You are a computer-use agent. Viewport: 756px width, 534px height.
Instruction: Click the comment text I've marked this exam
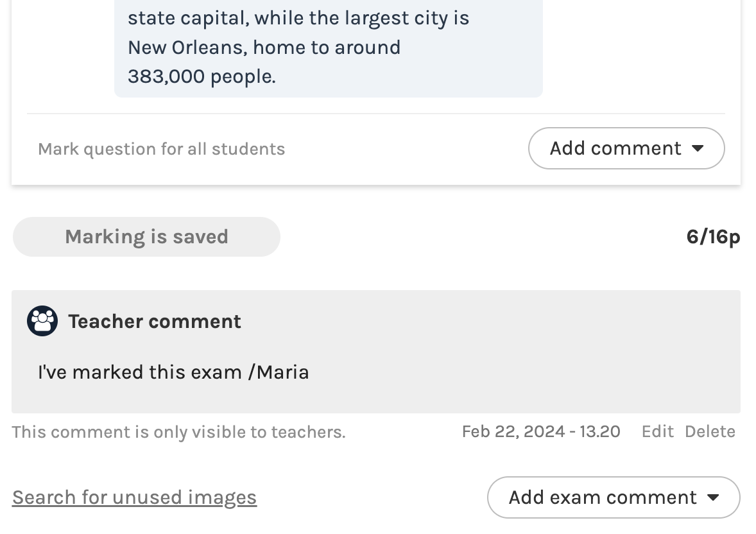click(x=140, y=372)
